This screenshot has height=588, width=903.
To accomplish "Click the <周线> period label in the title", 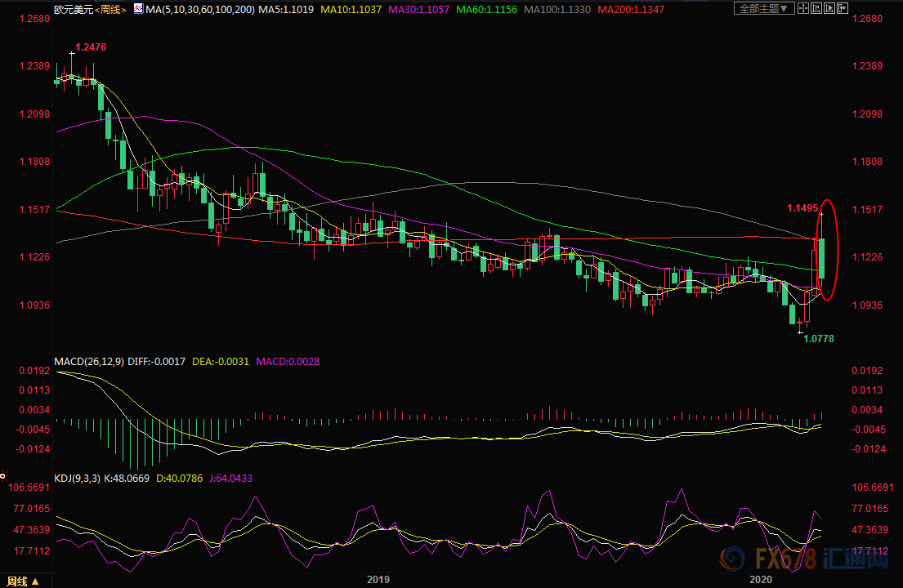I will (x=110, y=10).
